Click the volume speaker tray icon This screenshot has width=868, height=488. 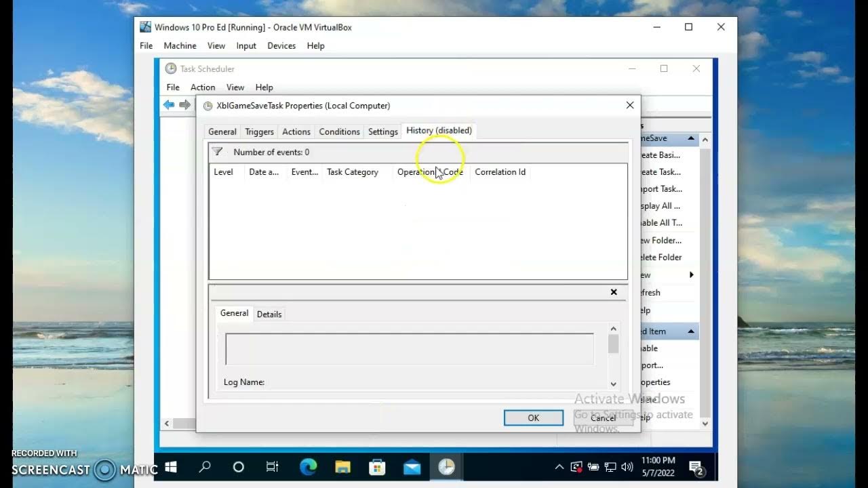tap(627, 467)
